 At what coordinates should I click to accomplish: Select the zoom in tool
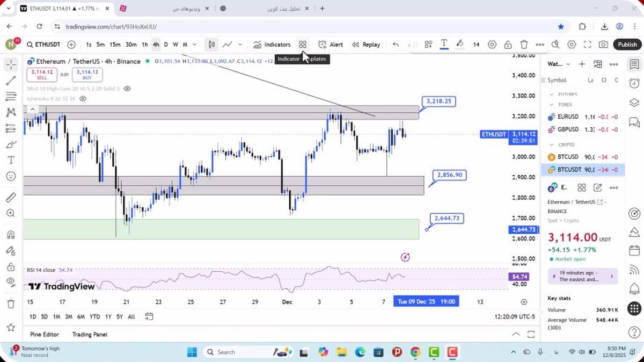tap(11, 213)
